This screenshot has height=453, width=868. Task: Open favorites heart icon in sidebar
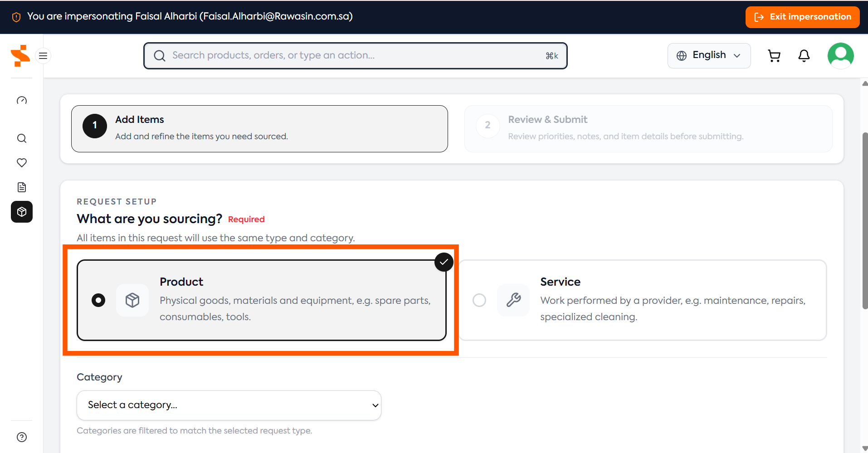(22, 163)
